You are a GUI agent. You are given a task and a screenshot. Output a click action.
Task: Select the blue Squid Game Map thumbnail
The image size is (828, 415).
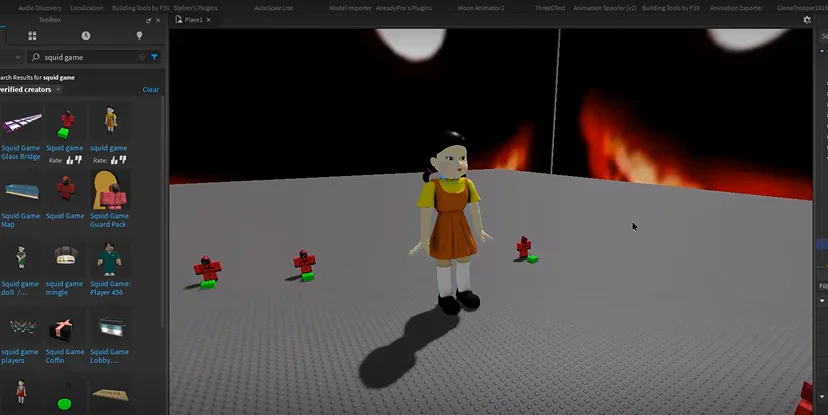click(21, 191)
